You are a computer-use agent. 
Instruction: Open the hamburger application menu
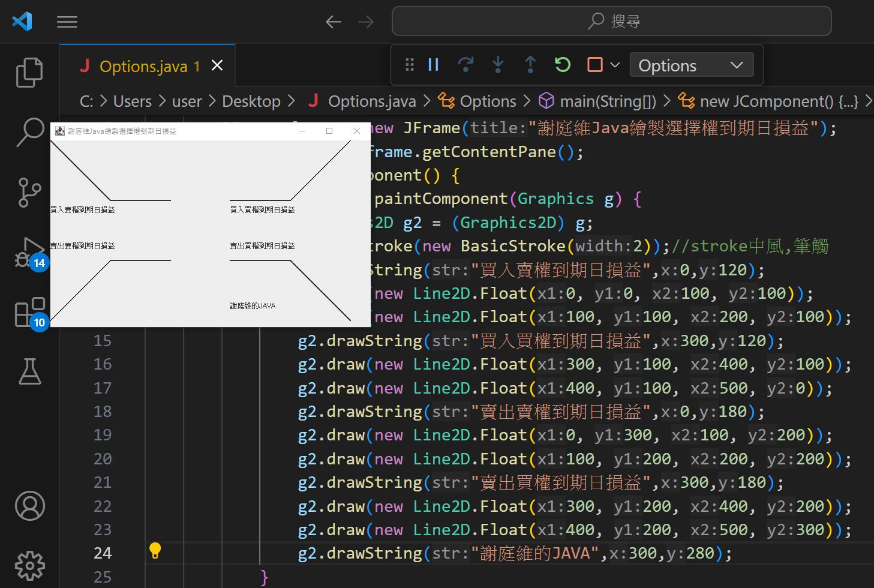67,22
